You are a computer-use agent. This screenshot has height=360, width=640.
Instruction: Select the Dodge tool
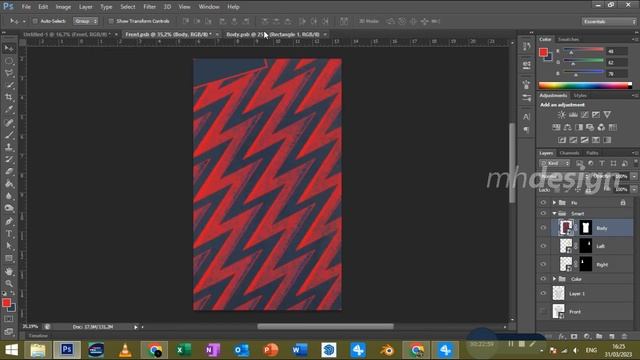coord(9,209)
